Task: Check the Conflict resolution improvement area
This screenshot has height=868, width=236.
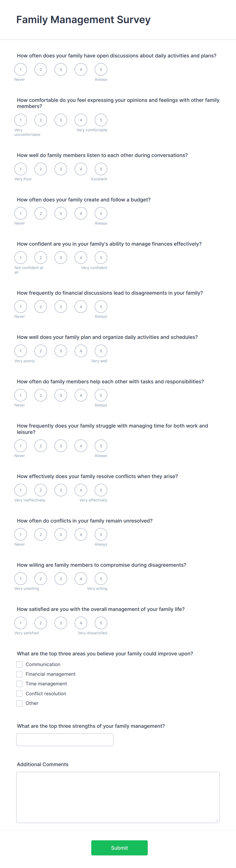Action: (20, 693)
